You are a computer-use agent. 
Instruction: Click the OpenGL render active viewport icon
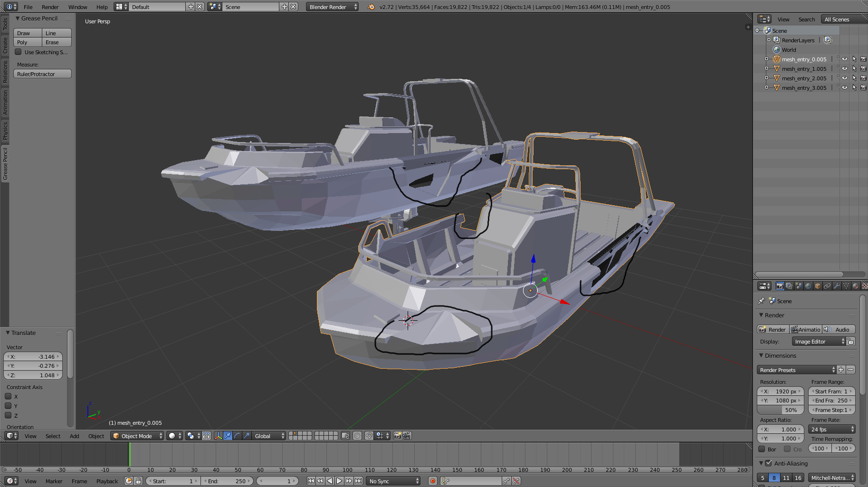[x=397, y=436]
